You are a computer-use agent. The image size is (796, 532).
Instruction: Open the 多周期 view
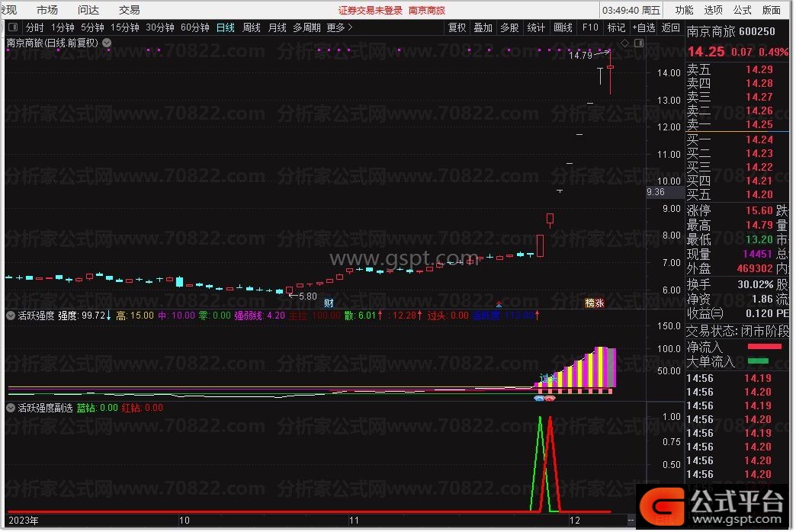click(x=307, y=27)
